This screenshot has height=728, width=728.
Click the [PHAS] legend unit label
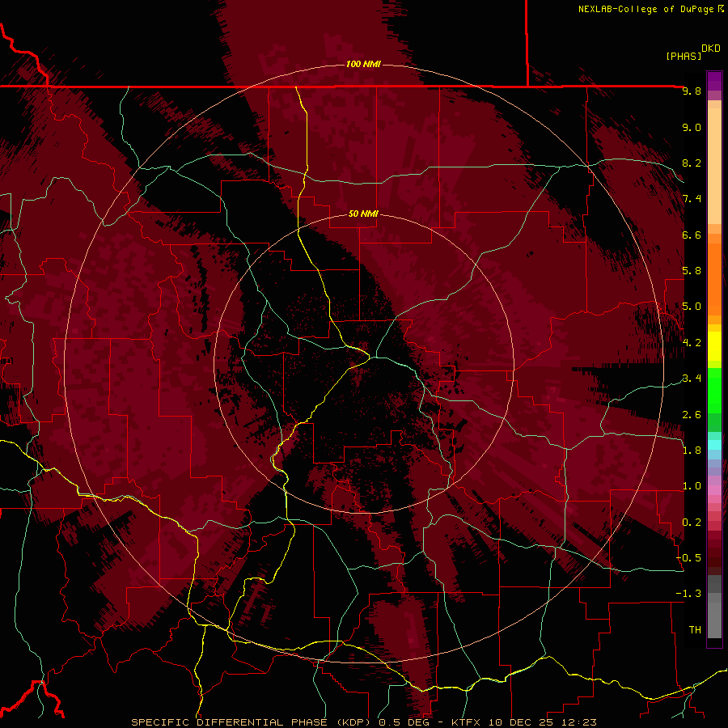coord(684,56)
